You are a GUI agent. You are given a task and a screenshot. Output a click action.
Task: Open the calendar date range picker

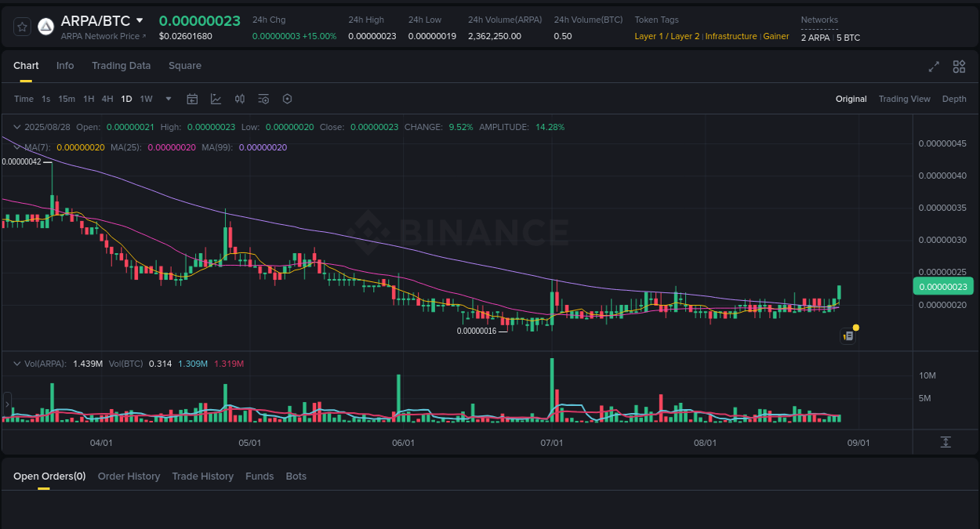[192, 99]
